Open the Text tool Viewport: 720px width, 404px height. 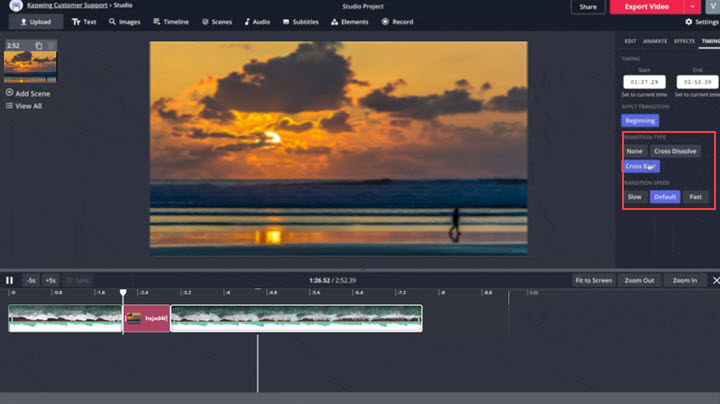[x=84, y=21]
